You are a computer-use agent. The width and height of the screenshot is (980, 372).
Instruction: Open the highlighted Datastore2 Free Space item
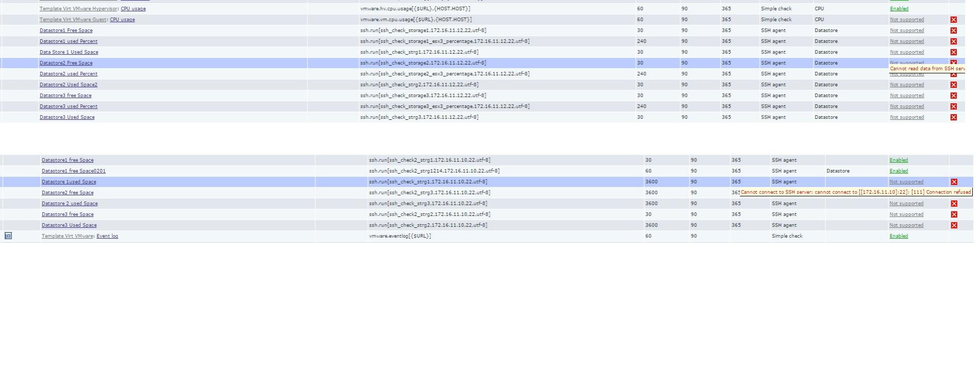click(66, 63)
